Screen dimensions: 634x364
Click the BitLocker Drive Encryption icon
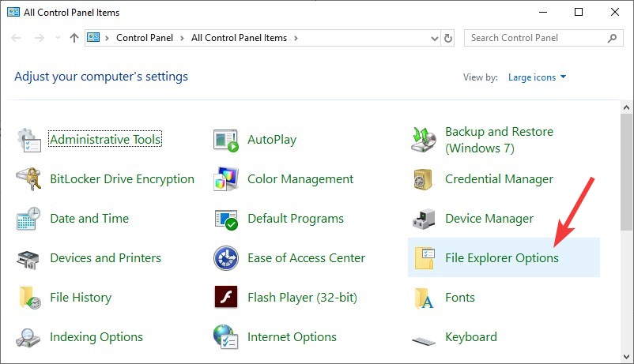(x=28, y=178)
